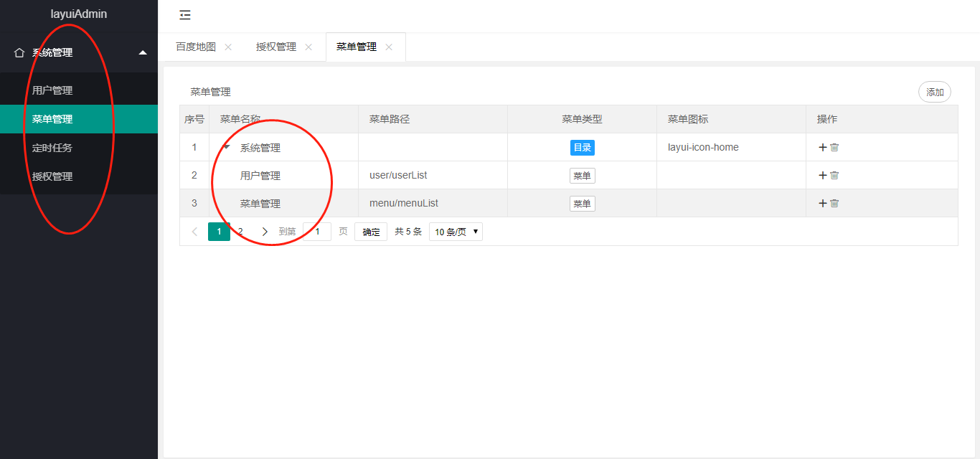This screenshot has width=980, height=459.
Task: Click the 目录 type badge
Action: click(x=583, y=147)
